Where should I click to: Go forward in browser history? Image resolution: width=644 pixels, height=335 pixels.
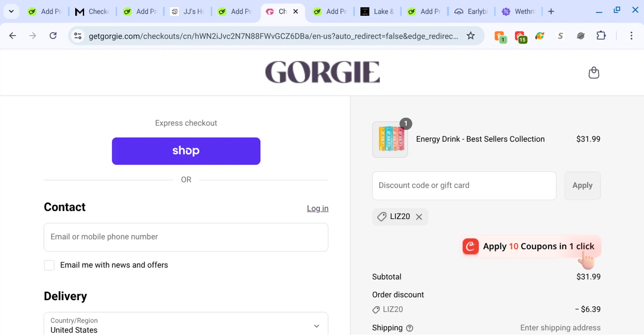pyautogui.click(x=33, y=36)
